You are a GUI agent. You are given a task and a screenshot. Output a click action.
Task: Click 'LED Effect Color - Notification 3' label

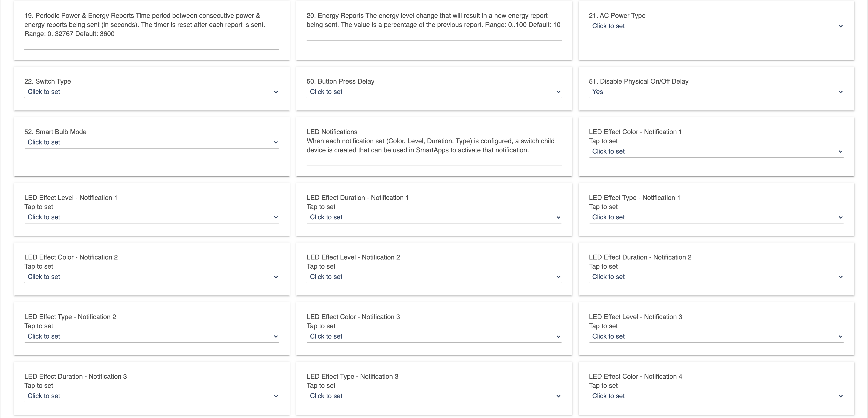(x=353, y=317)
